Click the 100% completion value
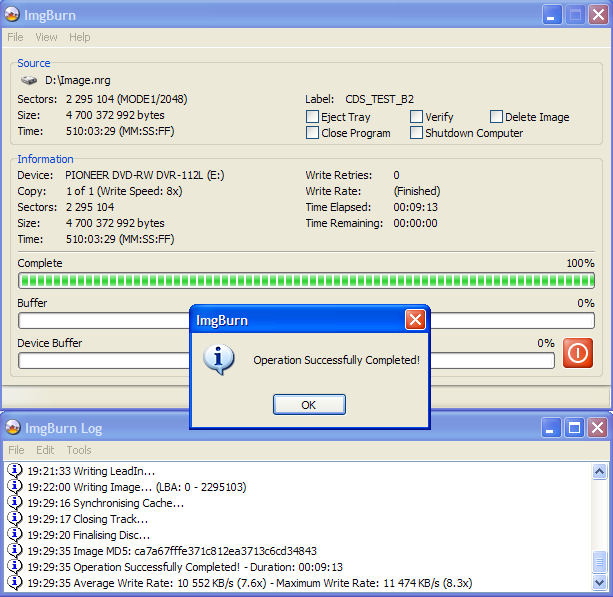The height and width of the screenshot is (597, 613). (x=581, y=263)
